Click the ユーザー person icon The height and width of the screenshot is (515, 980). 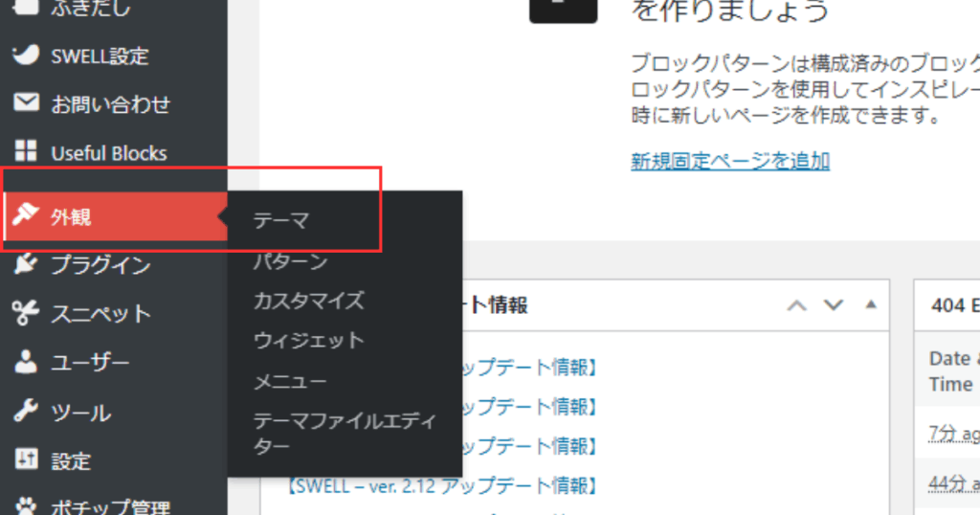(26, 361)
